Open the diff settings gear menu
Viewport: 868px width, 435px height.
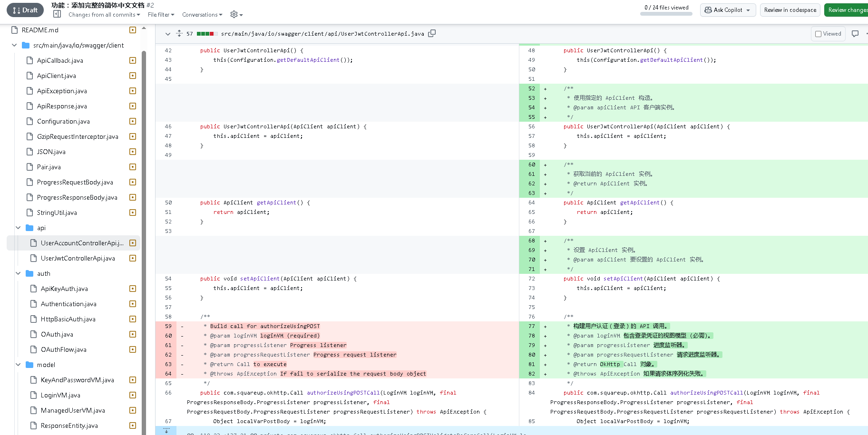(236, 15)
